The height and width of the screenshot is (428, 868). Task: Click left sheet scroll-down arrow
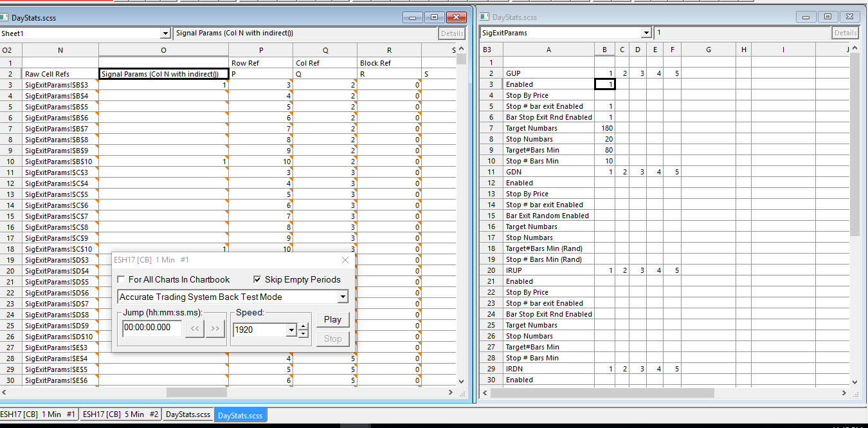pyautogui.click(x=461, y=381)
